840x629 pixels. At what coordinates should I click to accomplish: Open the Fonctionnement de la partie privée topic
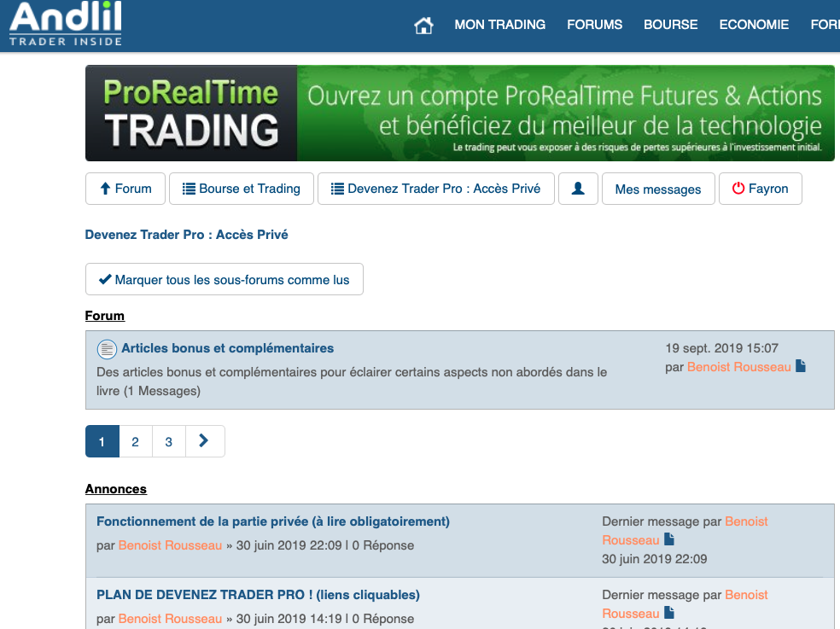coord(272,521)
